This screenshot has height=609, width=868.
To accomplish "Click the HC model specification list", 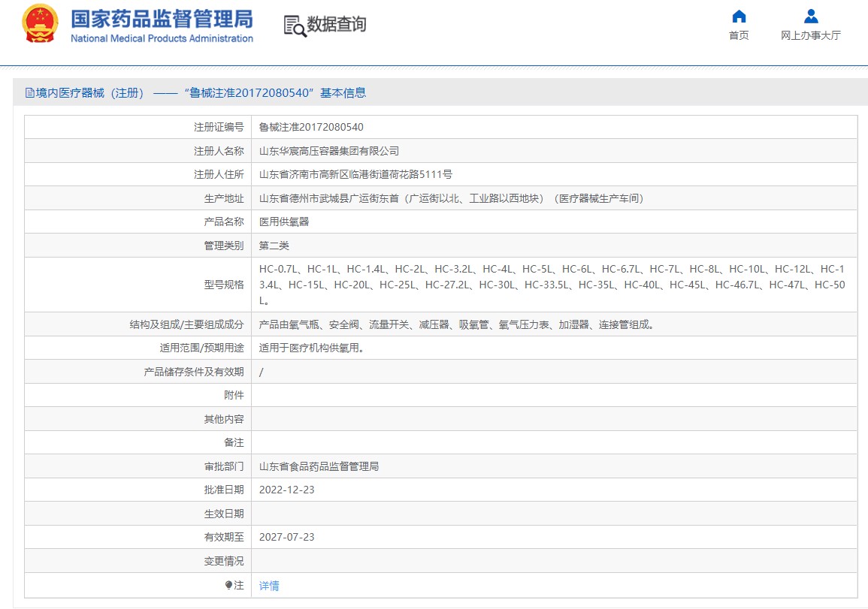I will pyautogui.click(x=552, y=285).
